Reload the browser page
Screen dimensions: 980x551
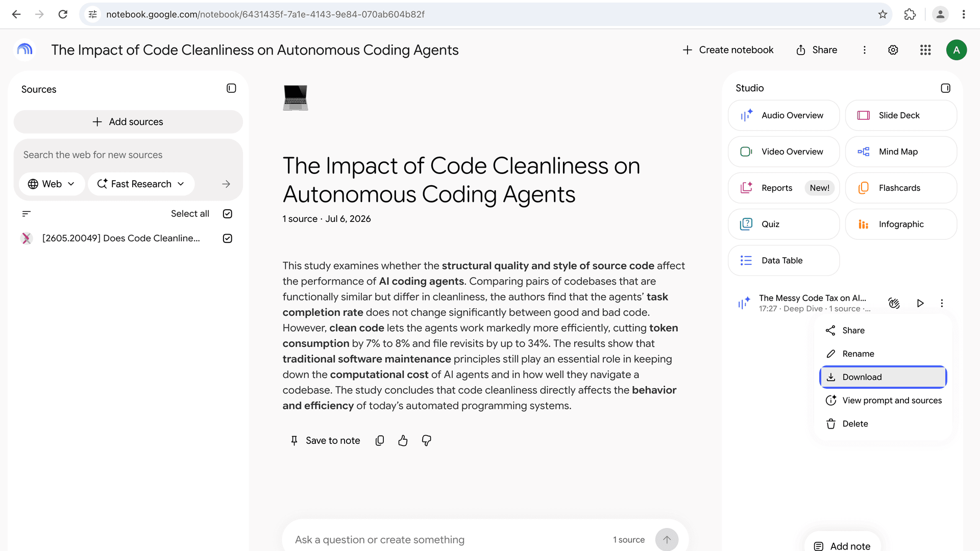[x=63, y=14]
